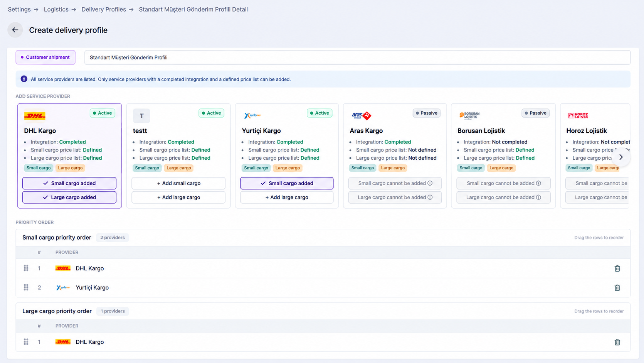Click the Aras Kargo card logo

coord(361,115)
